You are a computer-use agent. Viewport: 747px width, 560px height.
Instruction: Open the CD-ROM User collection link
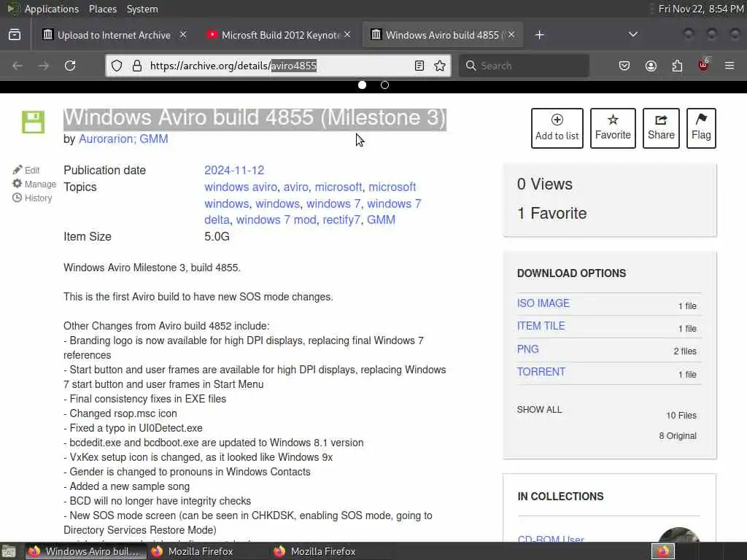[x=551, y=539]
